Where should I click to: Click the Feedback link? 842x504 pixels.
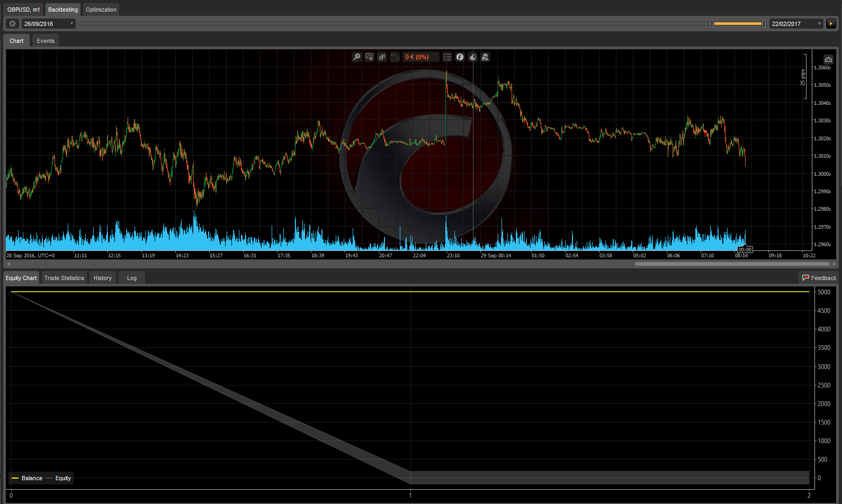point(819,278)
